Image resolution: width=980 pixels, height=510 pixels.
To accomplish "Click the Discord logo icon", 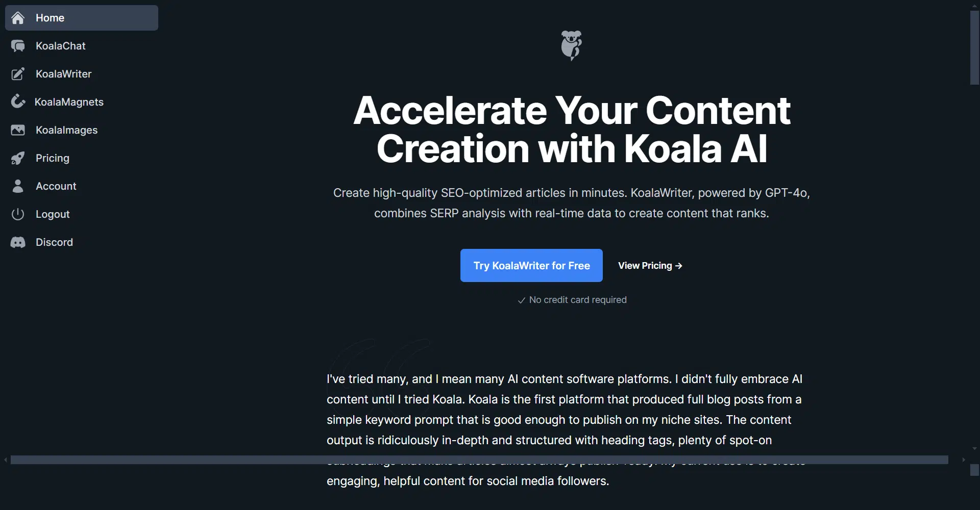I will [18, 242].
